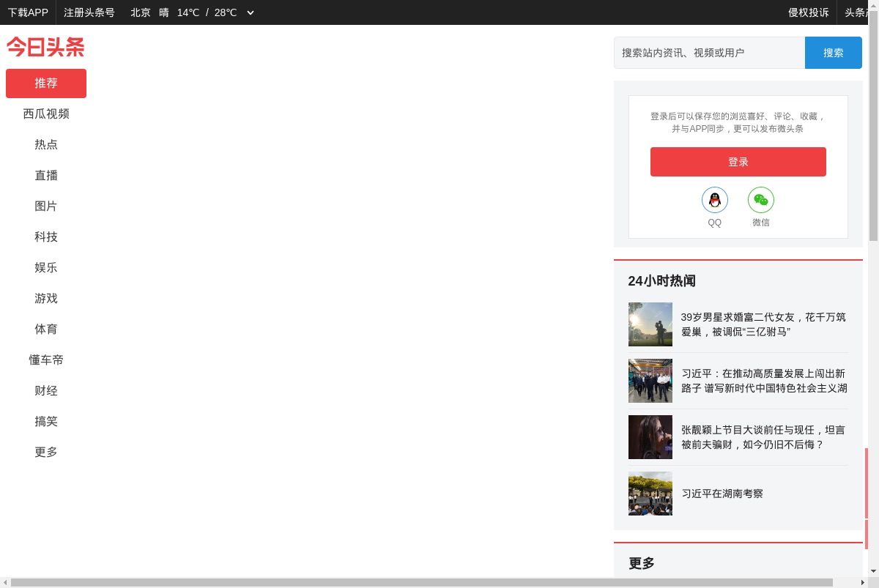Open the 侵权投诉 link
This screenshot has width=879, height=588.
pyautogui.click(x=809, y=12)
